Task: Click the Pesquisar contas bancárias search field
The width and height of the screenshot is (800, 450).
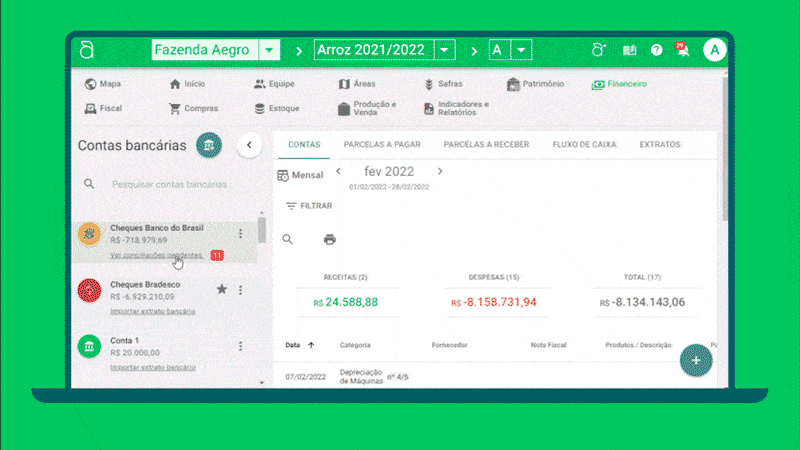Action: coord(170,184)
